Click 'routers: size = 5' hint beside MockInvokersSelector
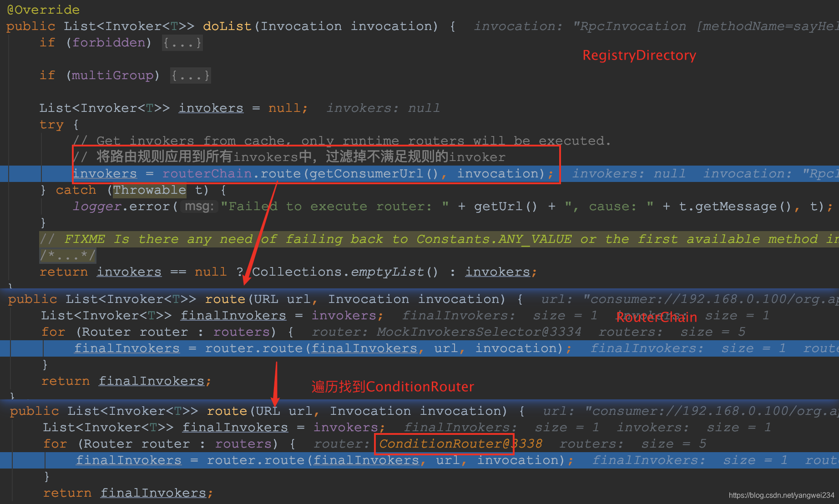This screenshot has height=504, width=839. (672, 332)
